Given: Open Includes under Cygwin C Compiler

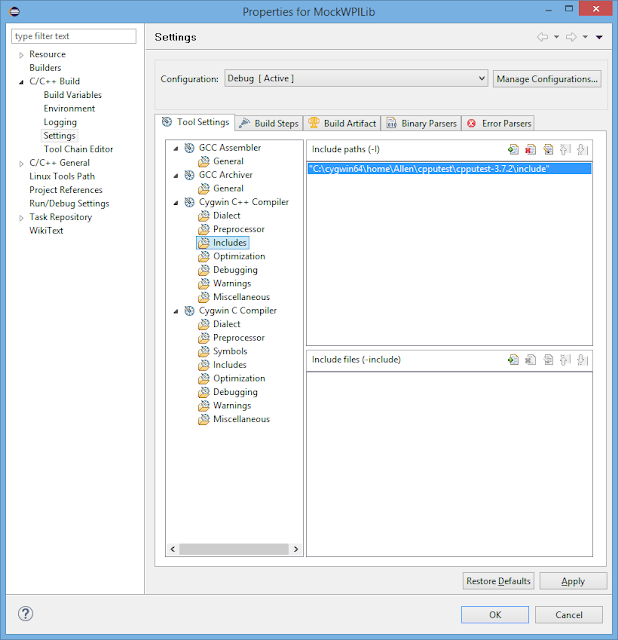Looking at the screenshot, I should (230, 365).
